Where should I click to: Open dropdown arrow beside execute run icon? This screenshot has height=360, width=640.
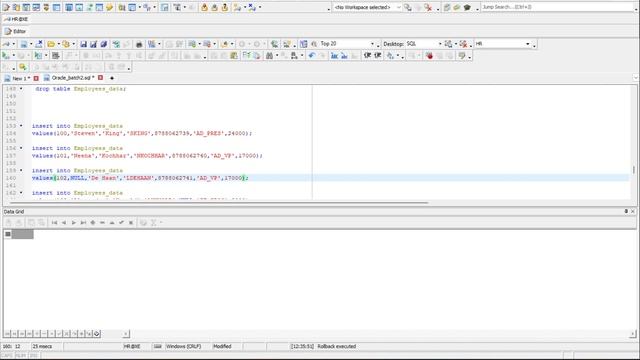pos(13,56)
